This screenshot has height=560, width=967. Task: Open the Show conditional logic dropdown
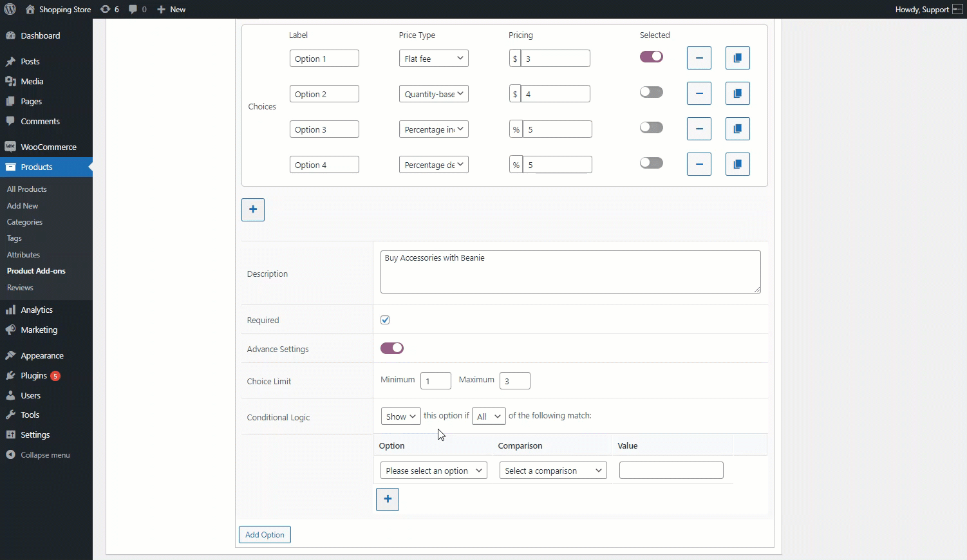pyautogui.click(x=400, y=416)
